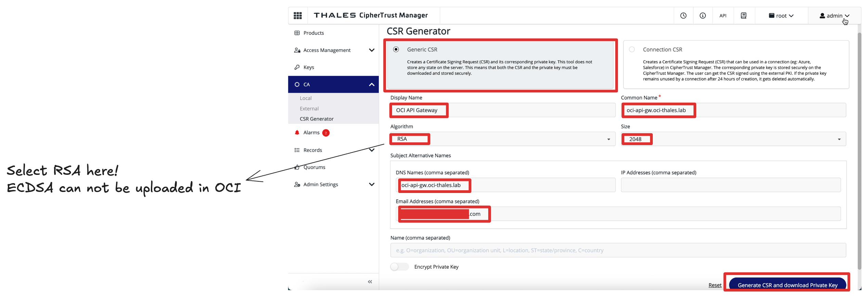Click the Reset link

coord(715,285)
